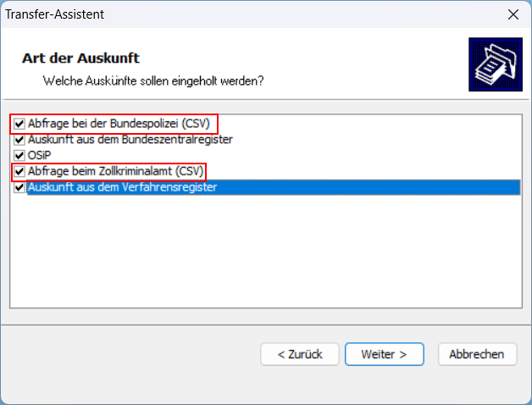
Task: Uncheck the Abfrage bei der Bundespolizei checkbox
Action: pyautogui.click(x=19, y=124)
